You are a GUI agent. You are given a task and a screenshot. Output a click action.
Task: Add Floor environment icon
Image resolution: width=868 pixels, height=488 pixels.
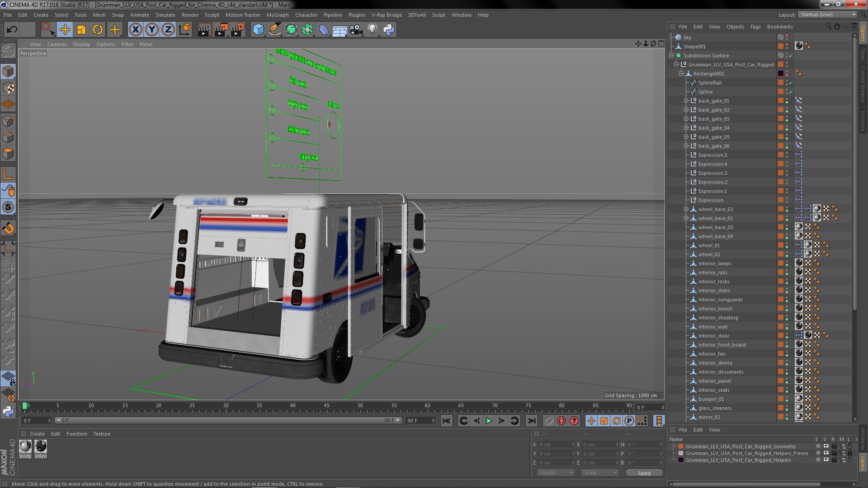(x=340, y=30)
